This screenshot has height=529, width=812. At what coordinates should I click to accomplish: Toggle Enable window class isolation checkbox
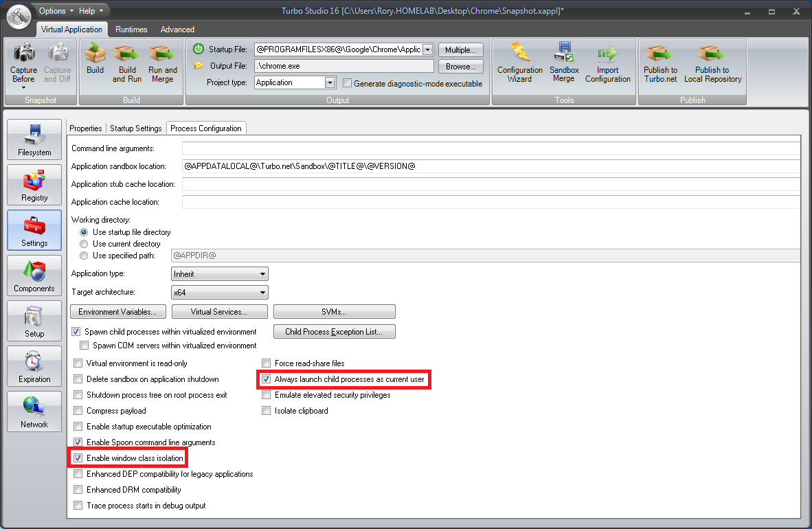(78, 458)
